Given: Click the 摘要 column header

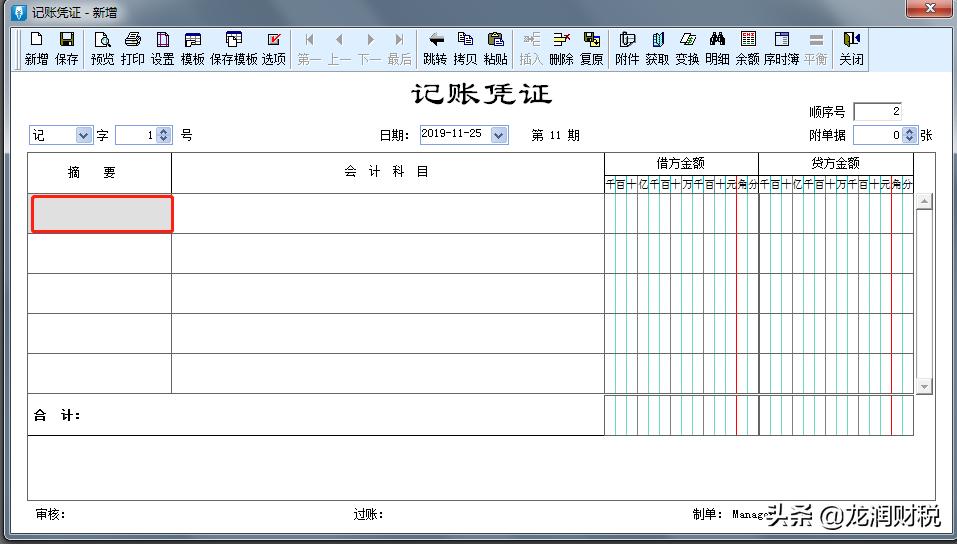Looking at the screenshot, I should click(x=99, y=173).
